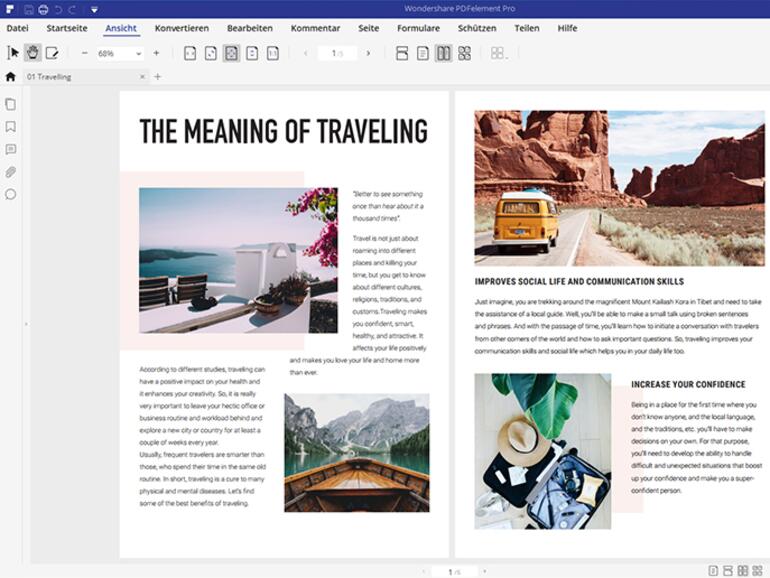
Task: Open the attachments paperclip panel
Action: 11,172
